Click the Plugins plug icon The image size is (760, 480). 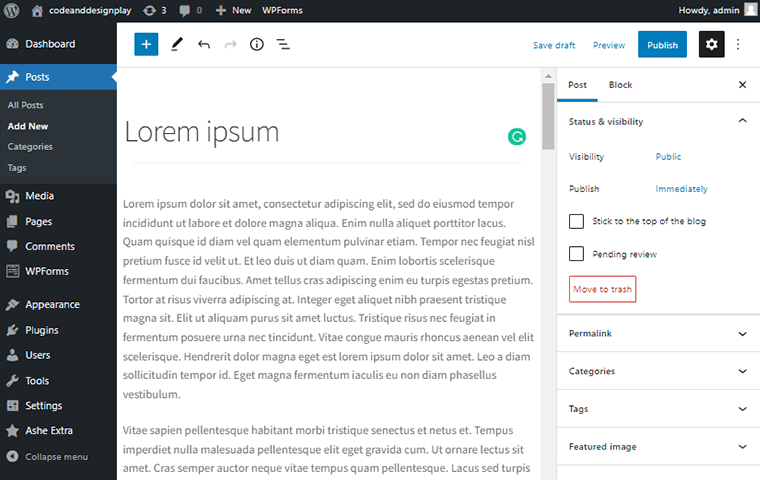click(x=13, y=330)
